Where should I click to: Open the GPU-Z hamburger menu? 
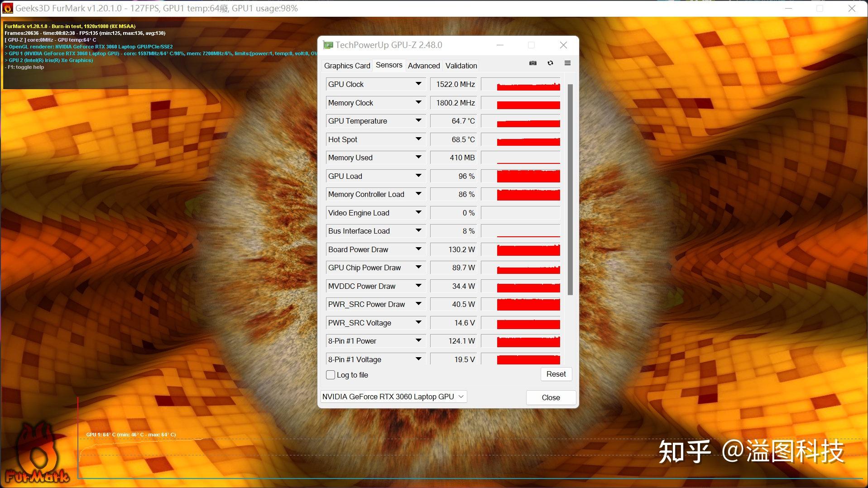point(567,63)
